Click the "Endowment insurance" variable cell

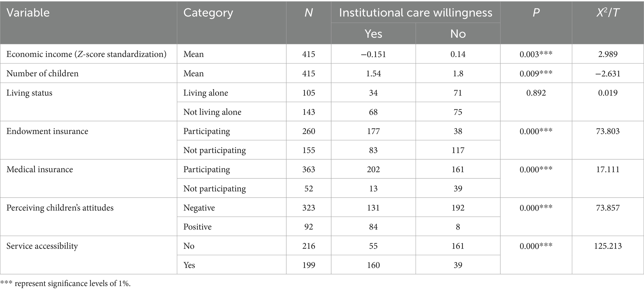[x=47, y=131]
